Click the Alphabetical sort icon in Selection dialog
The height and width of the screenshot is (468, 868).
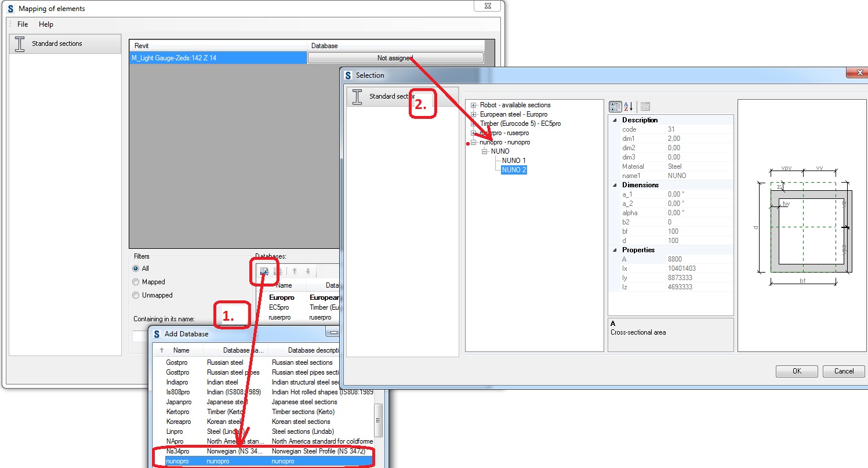(x=628, y=106)
